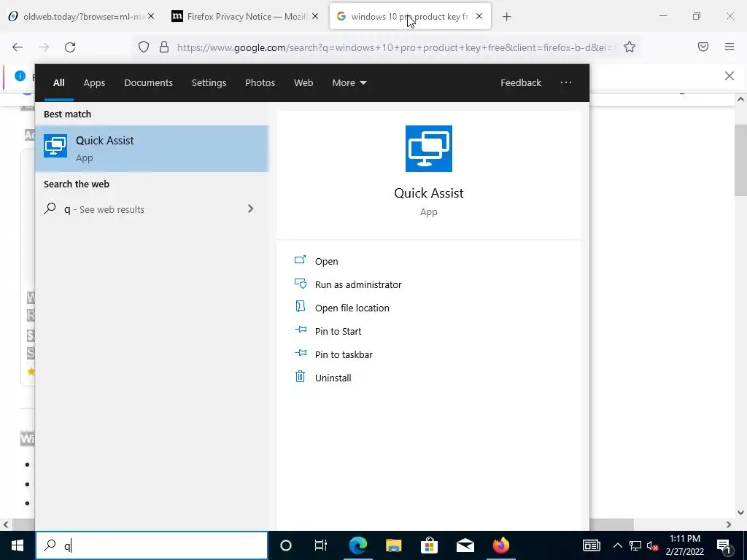The height and width of the screenshot is (560, 747).
Task: Switch to the All search tab
Action: (58, 82)
